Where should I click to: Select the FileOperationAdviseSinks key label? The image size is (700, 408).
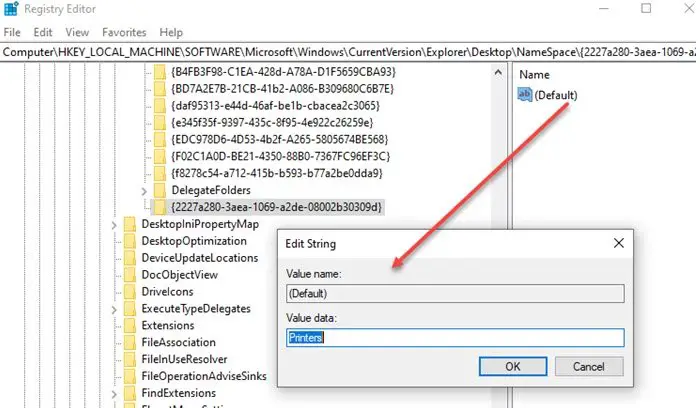(204, 377)
